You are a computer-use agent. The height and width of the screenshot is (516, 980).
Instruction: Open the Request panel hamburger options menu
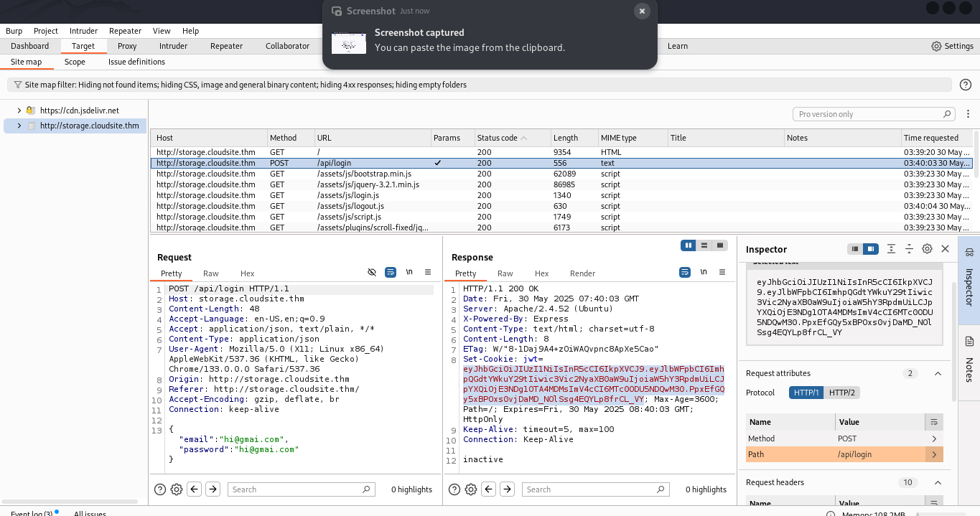click(x=428, y=273)
